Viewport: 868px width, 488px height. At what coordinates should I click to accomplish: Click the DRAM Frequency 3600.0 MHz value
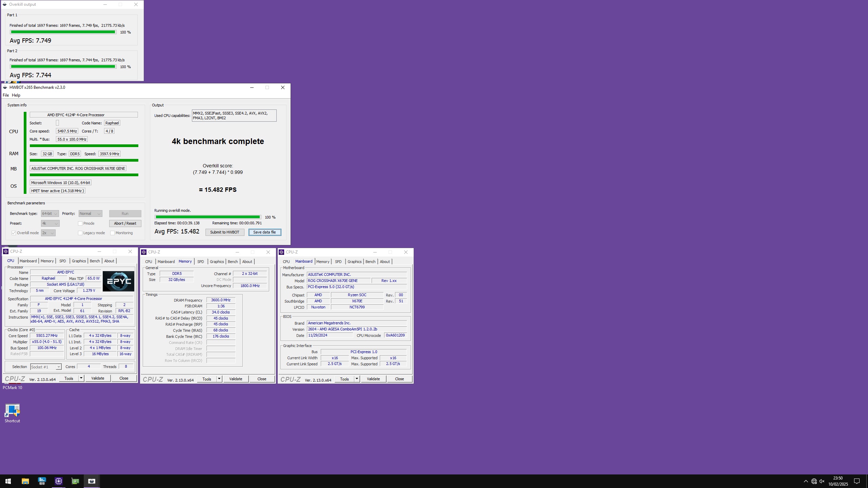click(x=221, y=300)
